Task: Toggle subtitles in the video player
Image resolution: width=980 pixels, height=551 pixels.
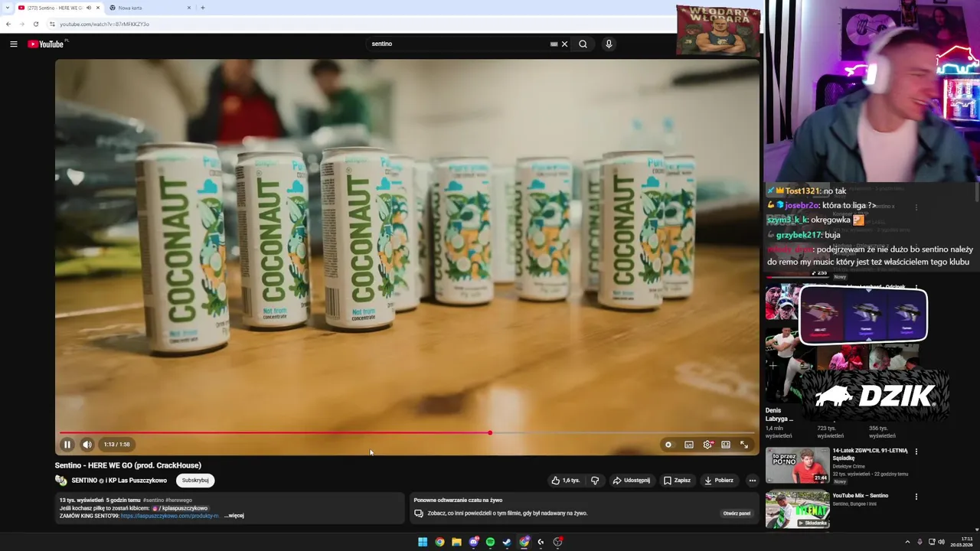Action: (689, 445)
